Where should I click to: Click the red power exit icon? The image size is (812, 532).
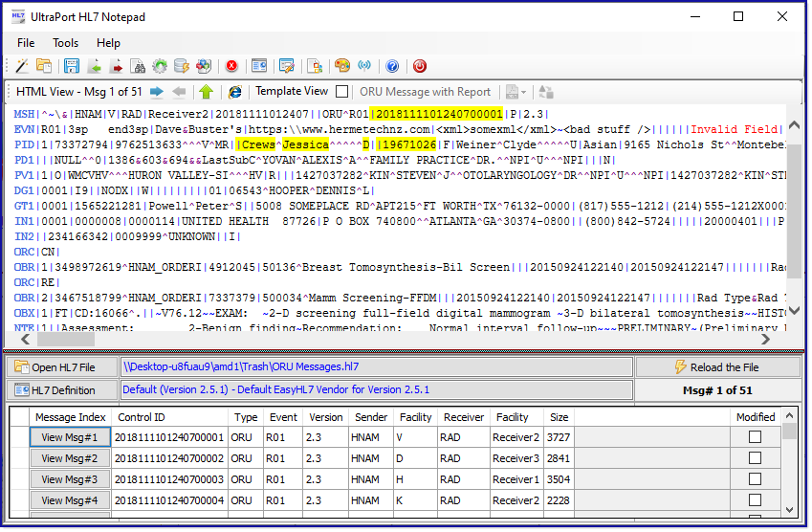click(x=420, y=66)
